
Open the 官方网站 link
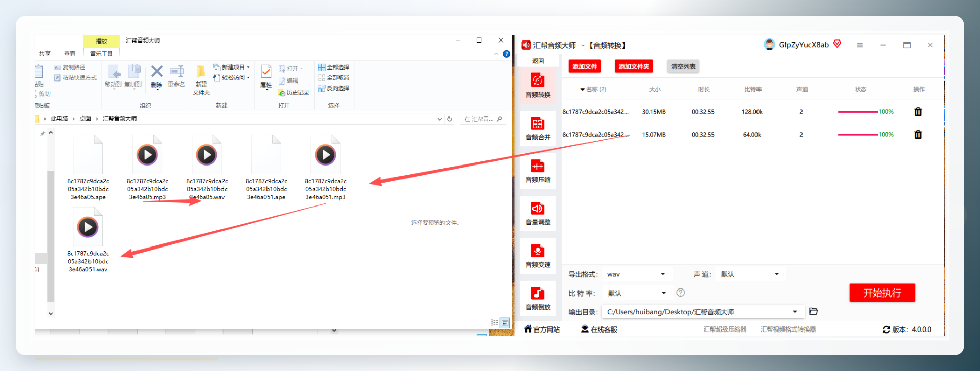point(542,329)
